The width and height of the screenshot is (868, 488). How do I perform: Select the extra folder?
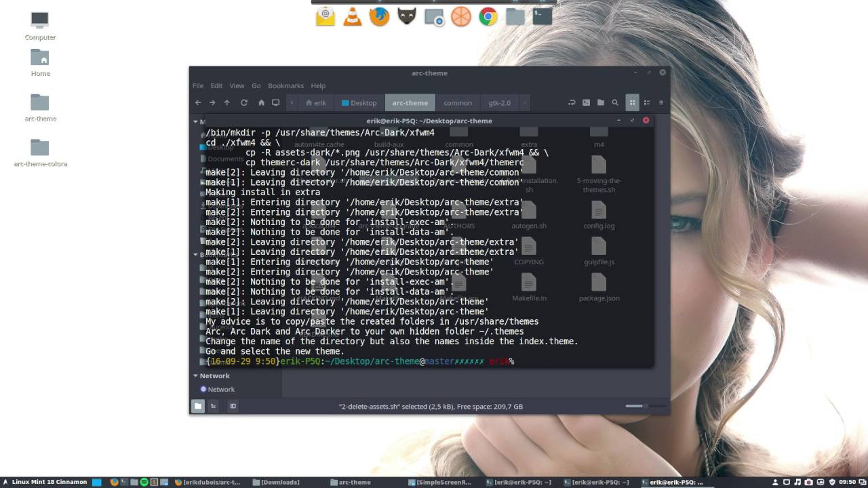pyautogui.click(x=529, y=136)
